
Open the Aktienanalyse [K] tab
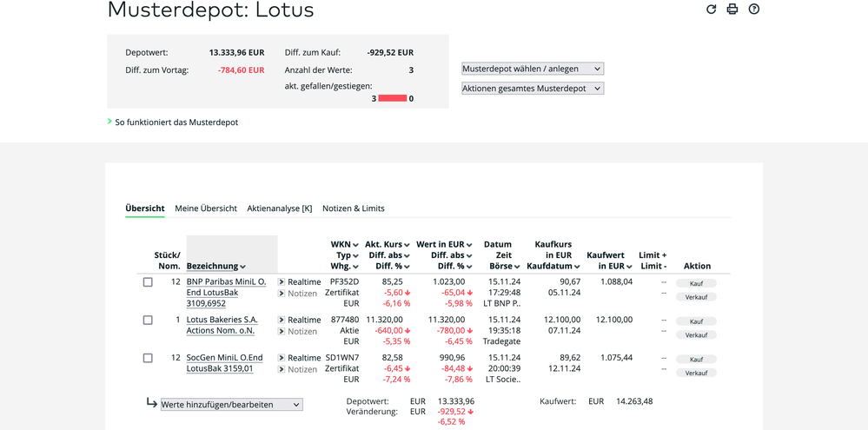(x=280, y=208)
